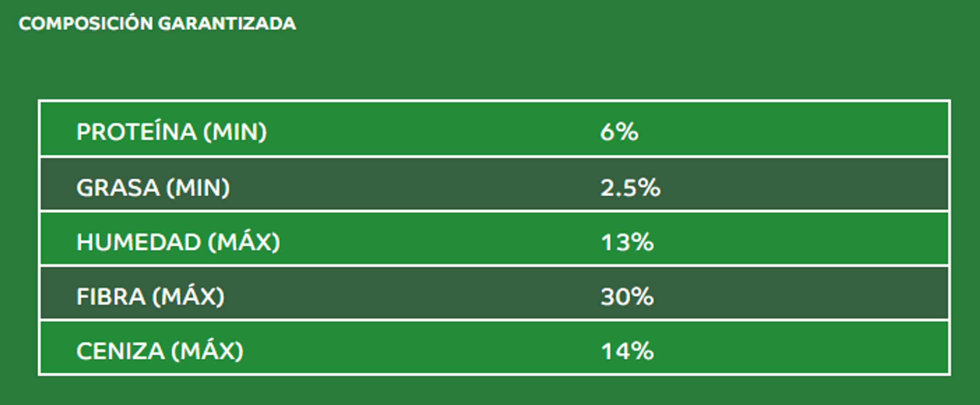
Task: Click the word CENIZA in the table
Action: click(x=120, y=351)
